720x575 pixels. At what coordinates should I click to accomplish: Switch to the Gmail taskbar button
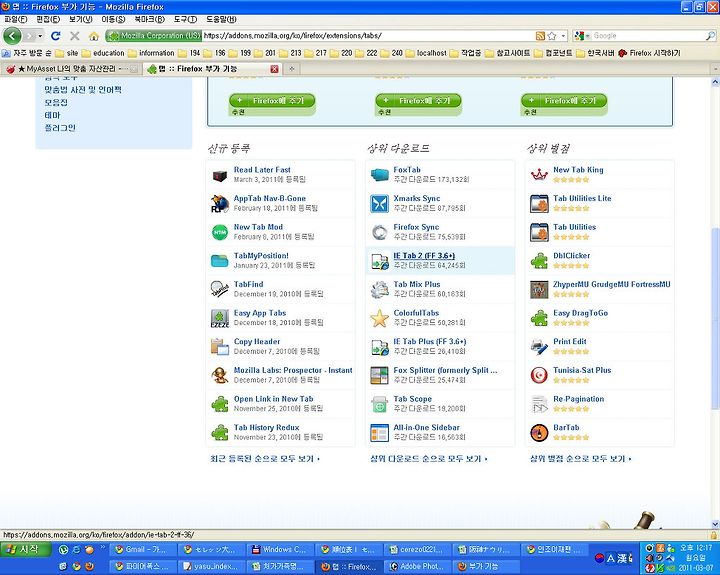[143, 549]
